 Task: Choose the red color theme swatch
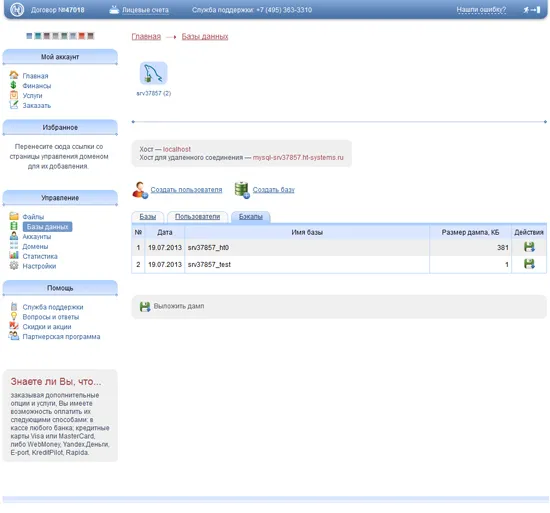[81, 35]
